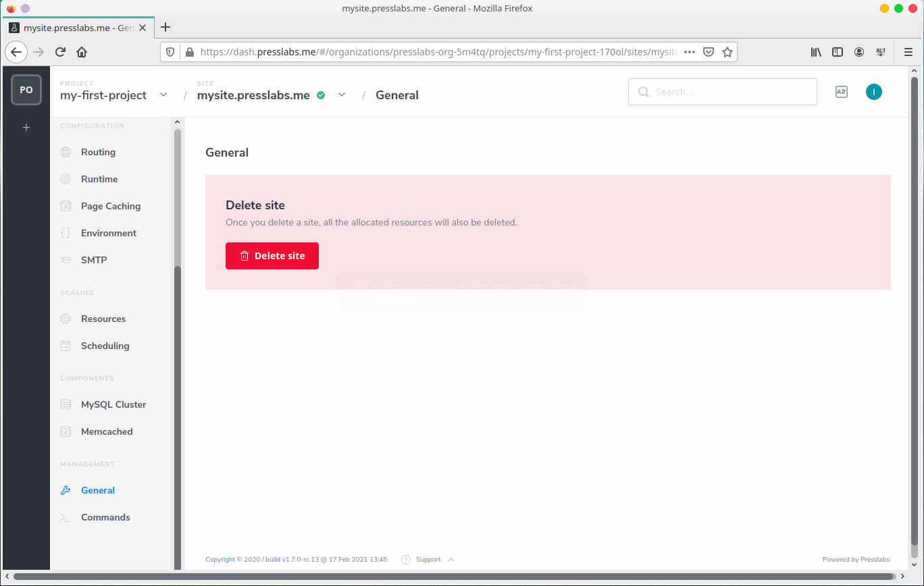Click the Runtime gear icon
The image size is (924, 586).
(x=66, y=179)
